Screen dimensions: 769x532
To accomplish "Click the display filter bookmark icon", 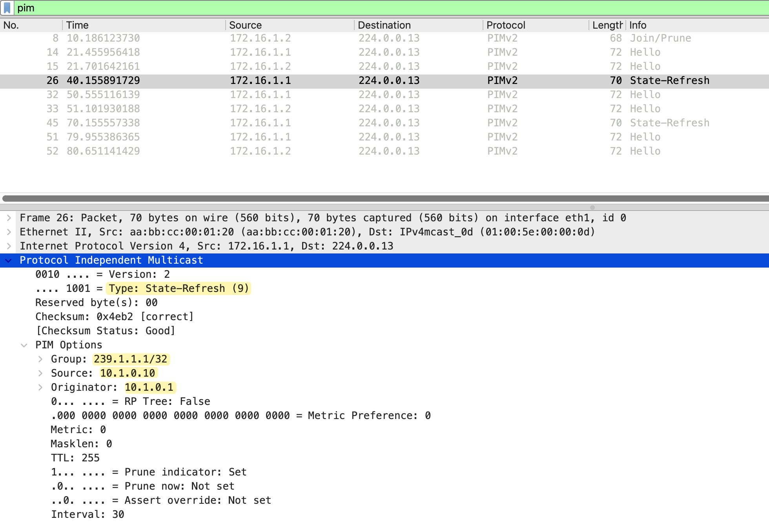I will (x=7, y=8).
